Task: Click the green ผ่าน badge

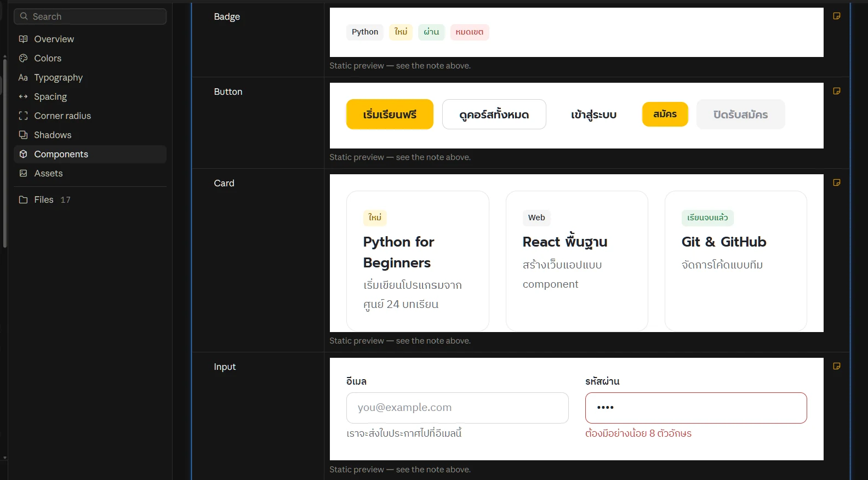Action: [431, 32]
